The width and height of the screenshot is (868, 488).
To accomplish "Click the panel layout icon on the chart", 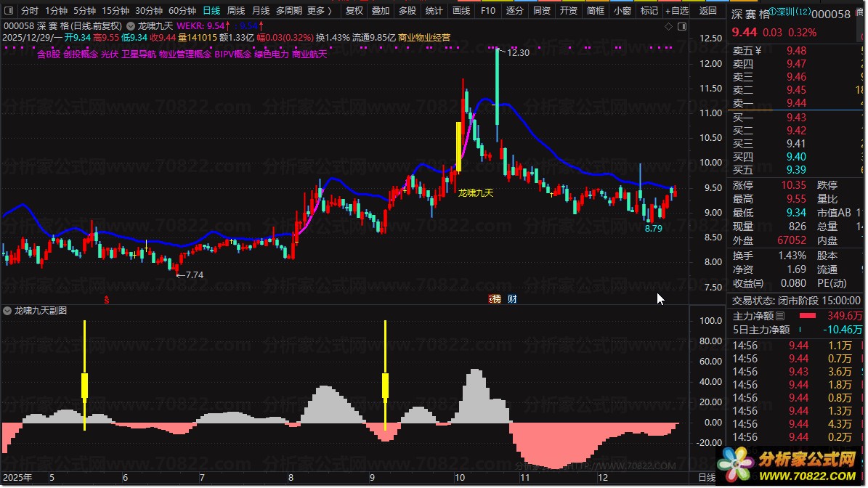I will tap(682, 27).
